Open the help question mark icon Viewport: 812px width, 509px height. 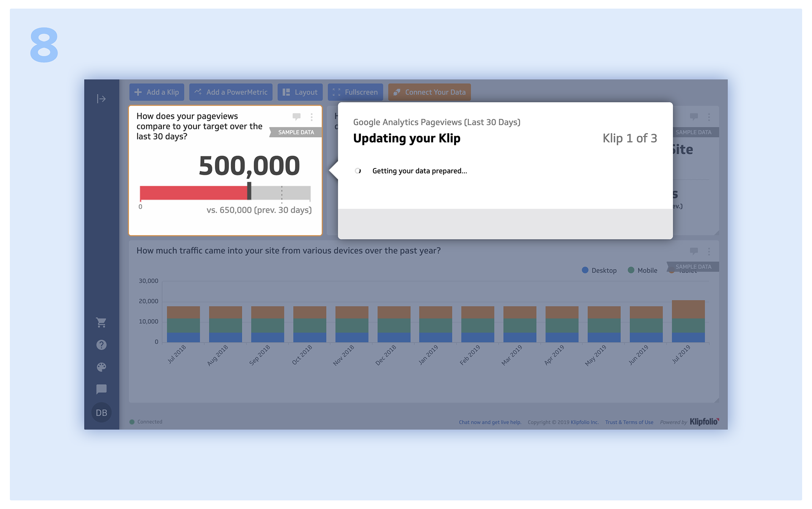point(101,345)
